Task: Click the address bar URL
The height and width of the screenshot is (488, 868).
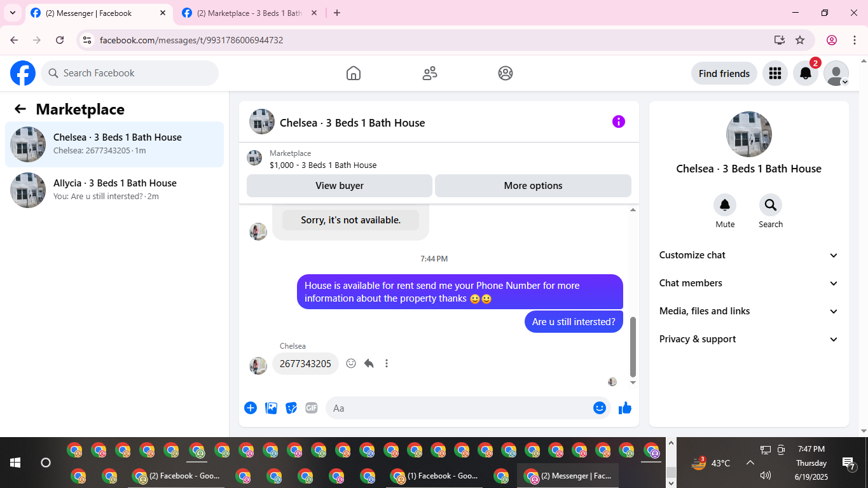Action: click(191, 40)
